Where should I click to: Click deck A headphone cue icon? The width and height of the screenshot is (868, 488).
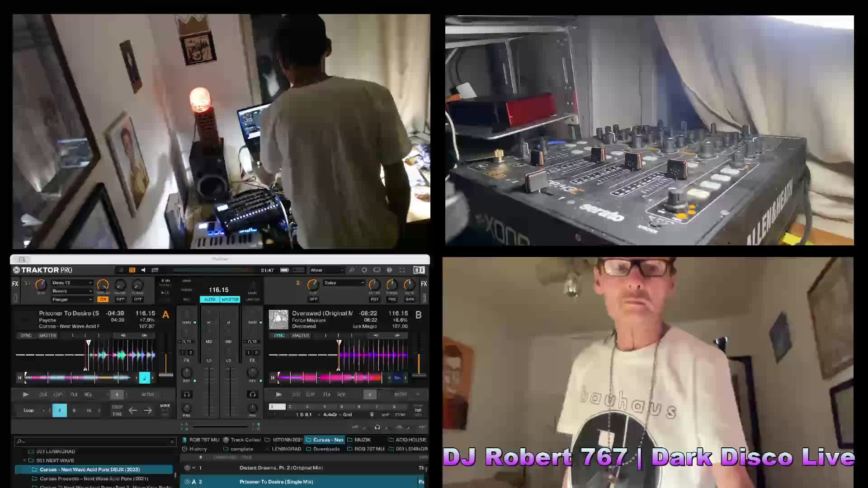187,394
